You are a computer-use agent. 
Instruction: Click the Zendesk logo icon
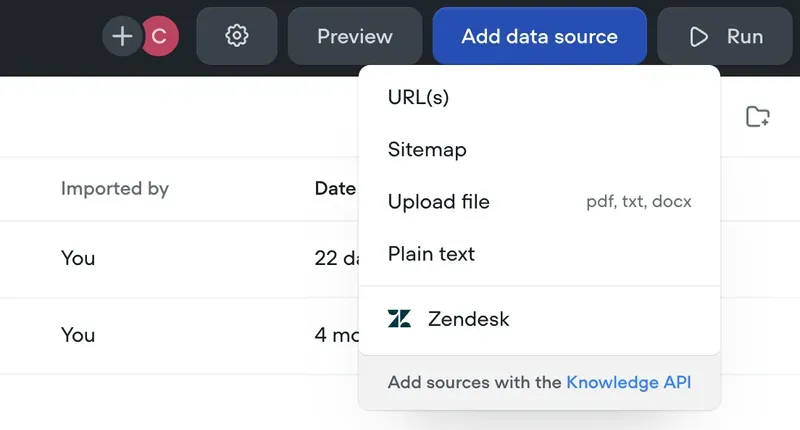click(399, 319)
